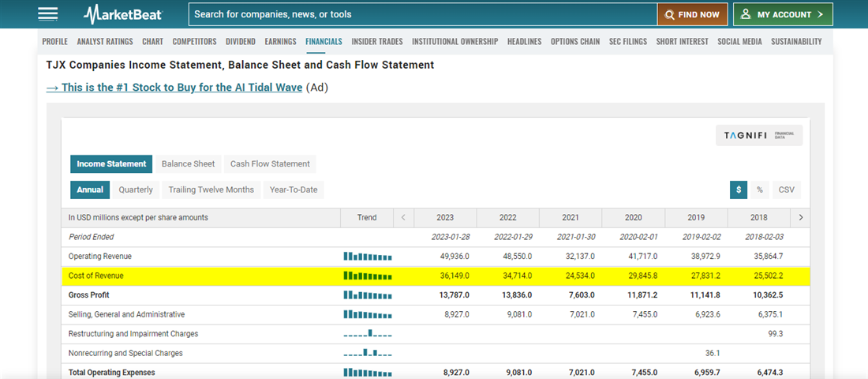Open the hamburger menu icon
This screenshot has height=379, width=868.
click(x=47, y=14)
